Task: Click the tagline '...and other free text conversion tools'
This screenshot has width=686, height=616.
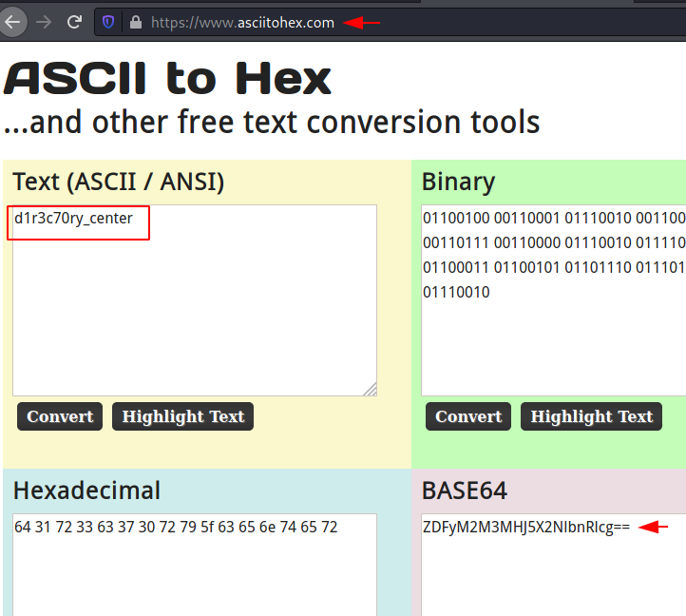Action: 272,122
